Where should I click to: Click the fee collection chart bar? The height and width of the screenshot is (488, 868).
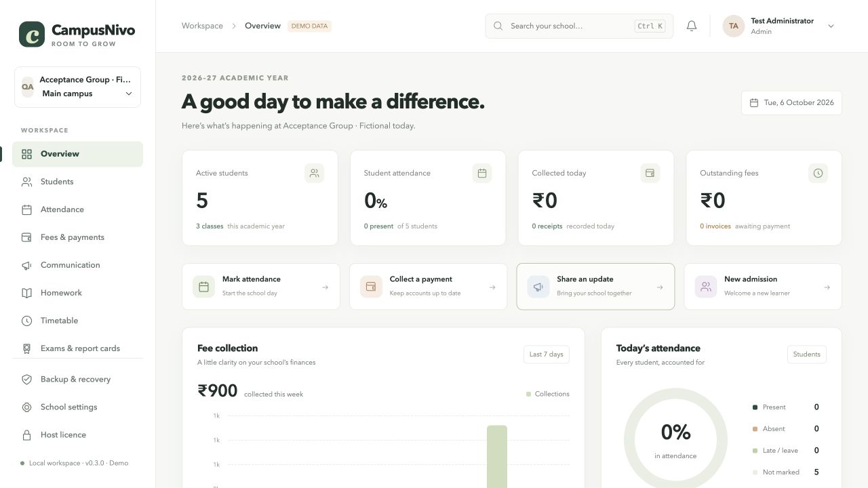pos(497,457)
